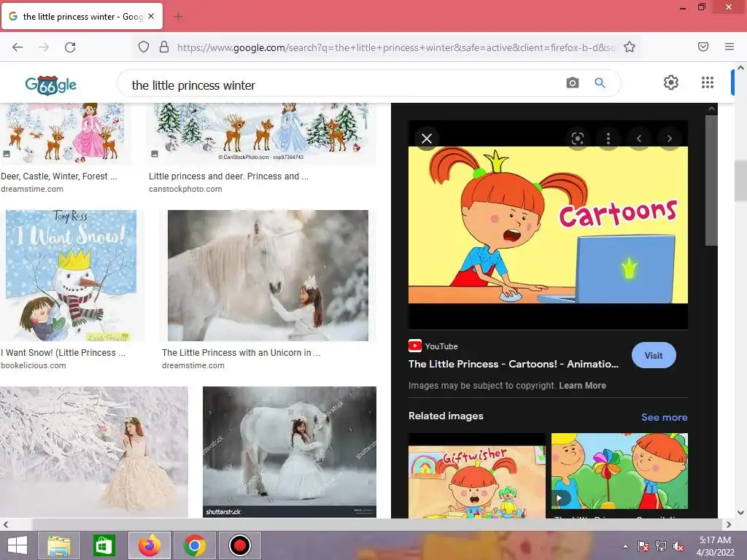Click the red screen recorder taskbar icon

(x=239, y=545)
